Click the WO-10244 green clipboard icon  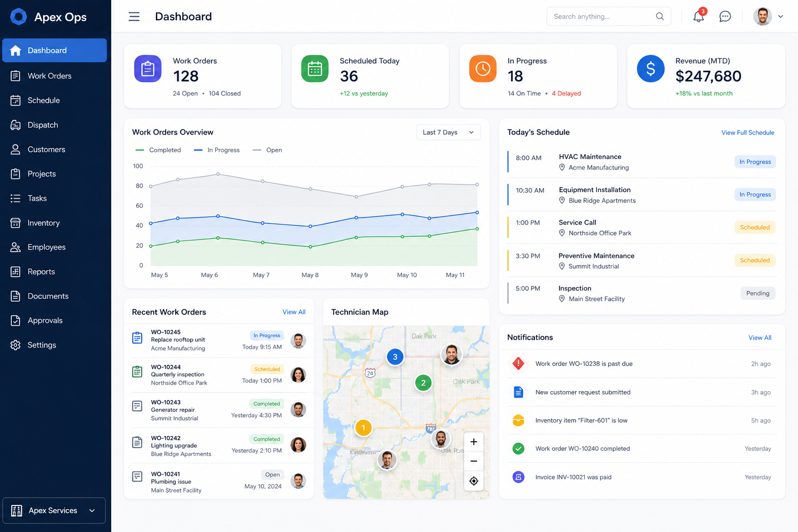coord(137,371)
